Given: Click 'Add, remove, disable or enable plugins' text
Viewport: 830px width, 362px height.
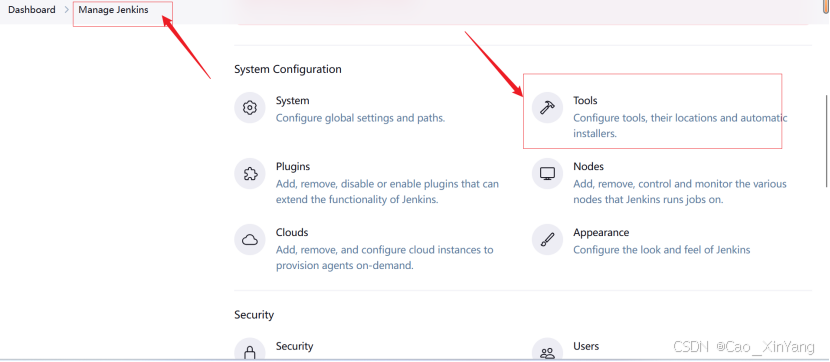Looking at the screenshot, I should pos(387,192).
